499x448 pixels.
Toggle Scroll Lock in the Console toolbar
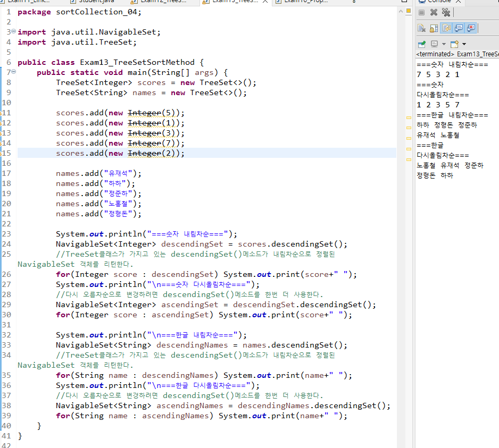pos(434,28)
